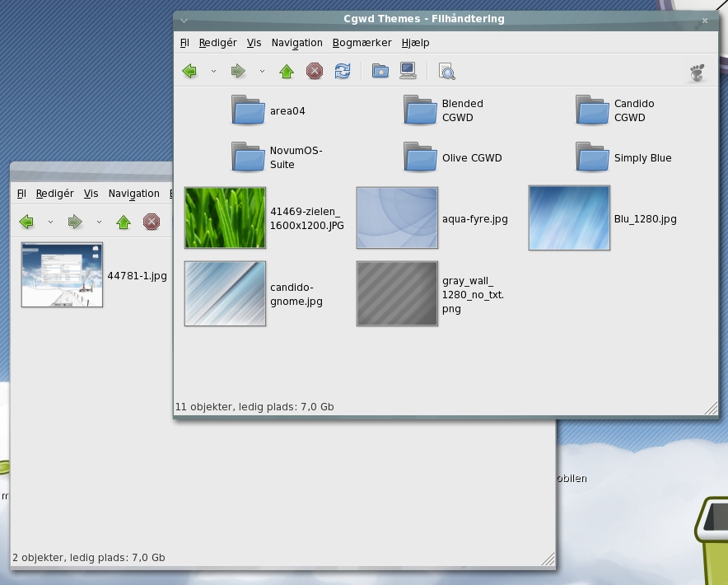Open Vis menu in Cgwd Themes
Screen dimensions: 728x585
[x=254, y=43]
